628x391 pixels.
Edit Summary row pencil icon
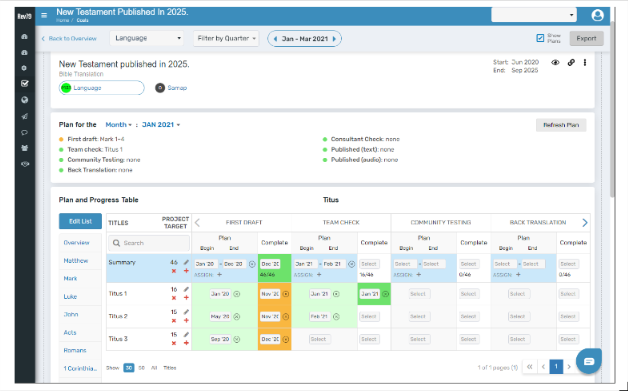click(x=186, y=262)
